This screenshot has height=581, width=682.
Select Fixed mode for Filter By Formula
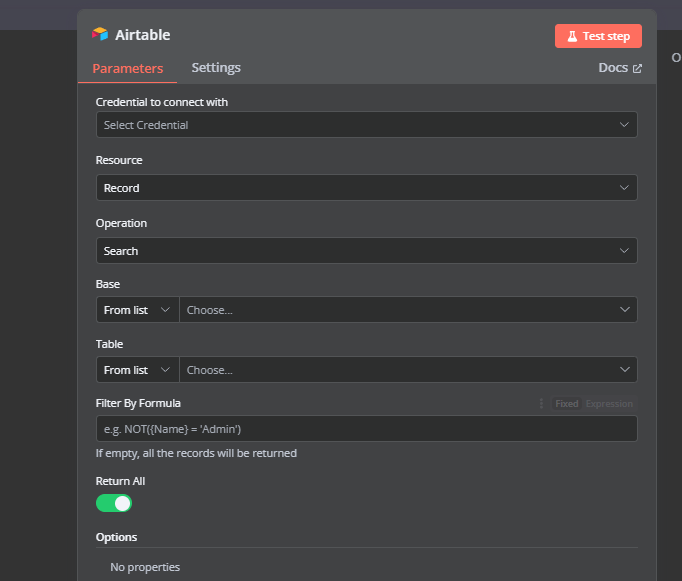[567, 404]
